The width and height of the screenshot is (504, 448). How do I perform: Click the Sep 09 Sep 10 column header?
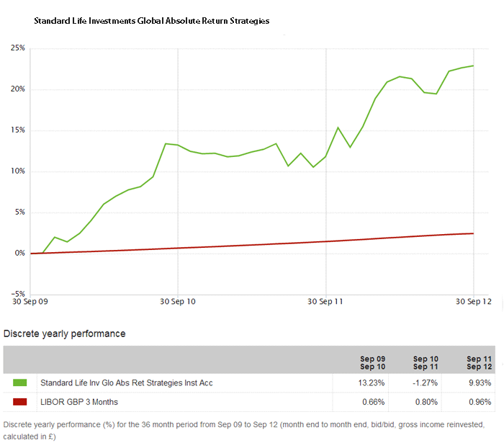pyautogui.click(x=372, y=363)
